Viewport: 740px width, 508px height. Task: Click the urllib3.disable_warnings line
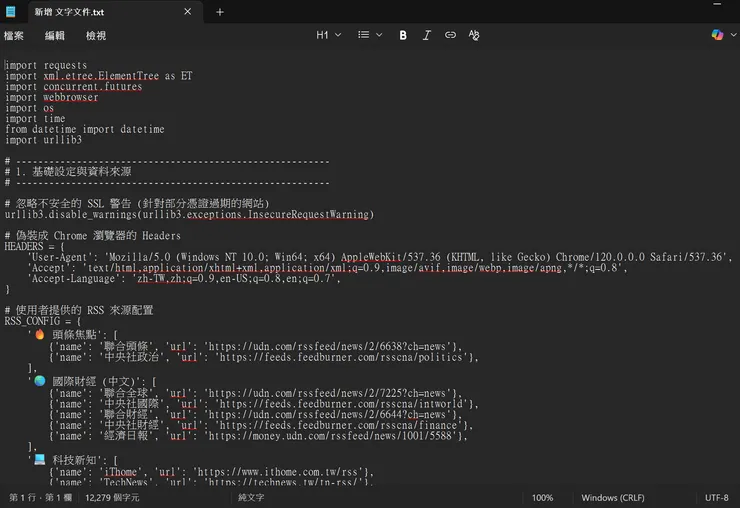(189, 215)
